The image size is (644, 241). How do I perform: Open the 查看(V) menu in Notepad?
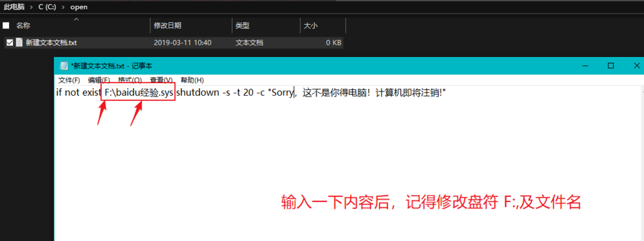click(161, 80)
